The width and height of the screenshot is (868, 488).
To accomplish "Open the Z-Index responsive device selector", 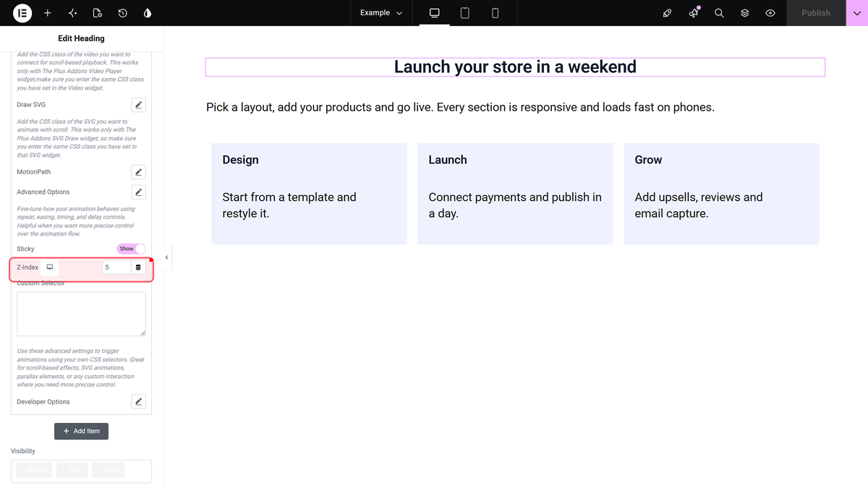I will 50,267.
